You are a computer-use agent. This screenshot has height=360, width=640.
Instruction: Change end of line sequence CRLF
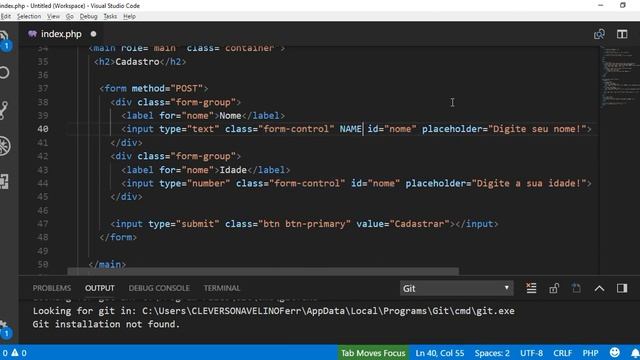(562, 353)
